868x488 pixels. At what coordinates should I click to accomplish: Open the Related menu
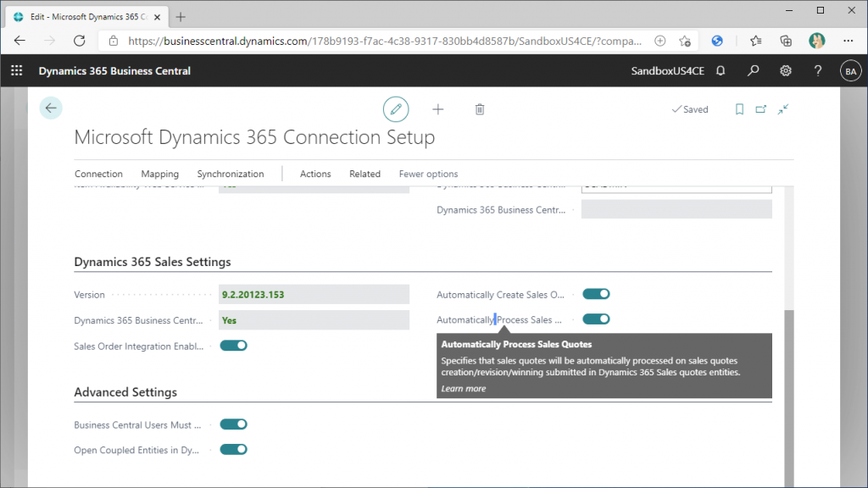364,174
